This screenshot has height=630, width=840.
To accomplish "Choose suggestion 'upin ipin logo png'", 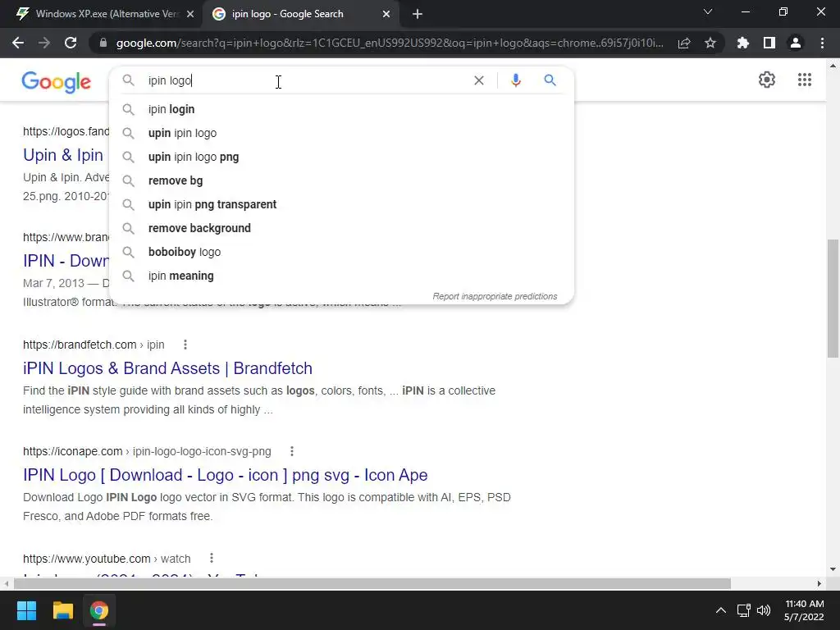I will (x=341, y=157).
